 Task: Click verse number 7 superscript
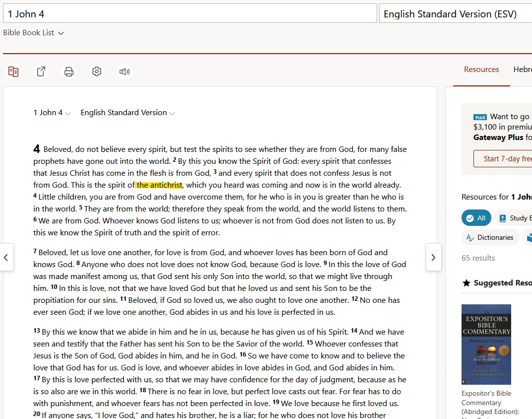(35, 251)
